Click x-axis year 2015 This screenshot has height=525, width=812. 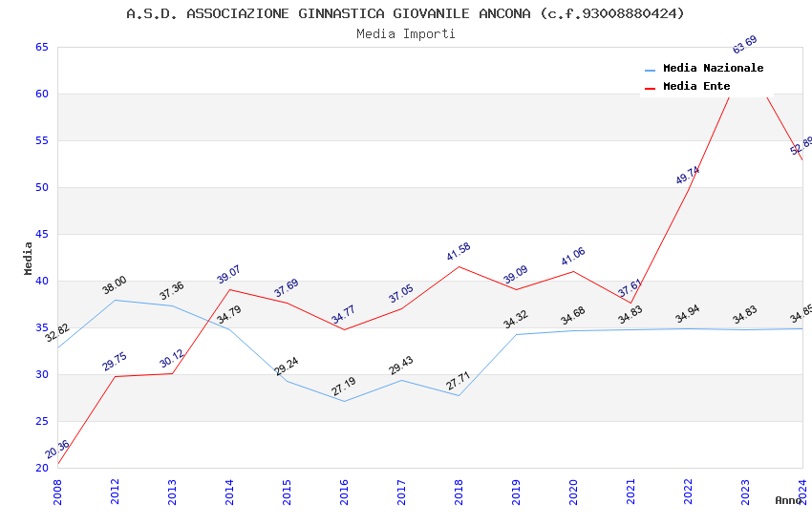pyautogui.click(x=287, y=492)
